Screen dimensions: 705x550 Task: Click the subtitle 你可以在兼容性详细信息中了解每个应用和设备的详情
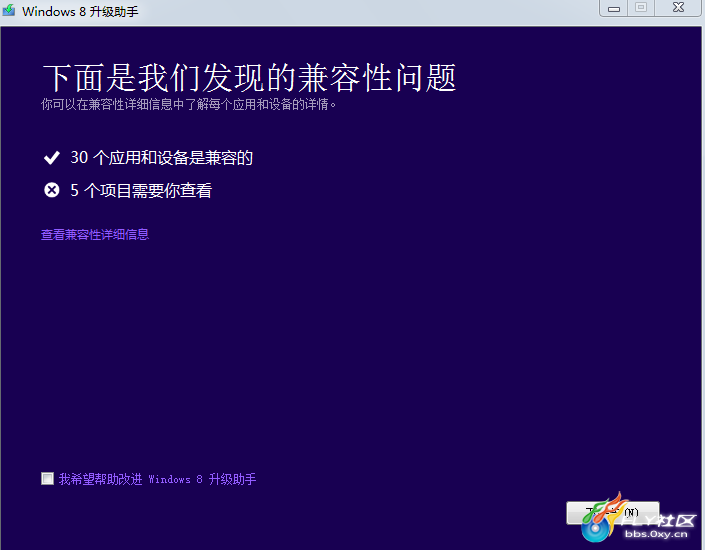(188, 105)
